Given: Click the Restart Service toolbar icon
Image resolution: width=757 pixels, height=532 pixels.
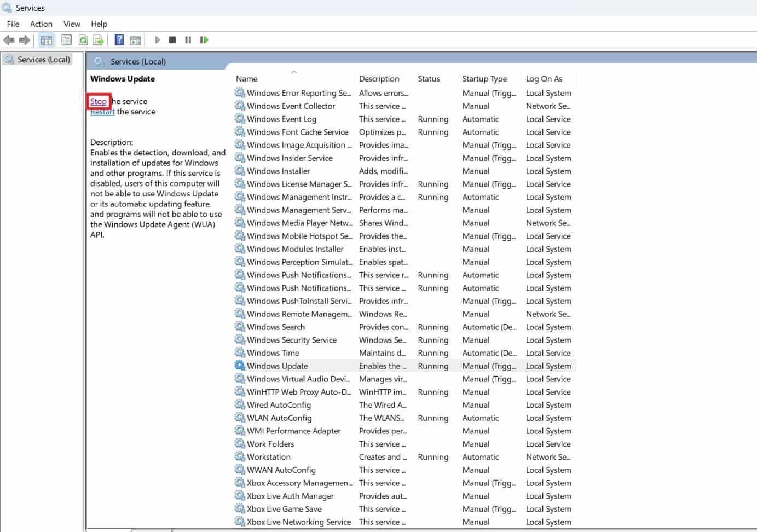Looking at the screenshot, I should [204, 40].
